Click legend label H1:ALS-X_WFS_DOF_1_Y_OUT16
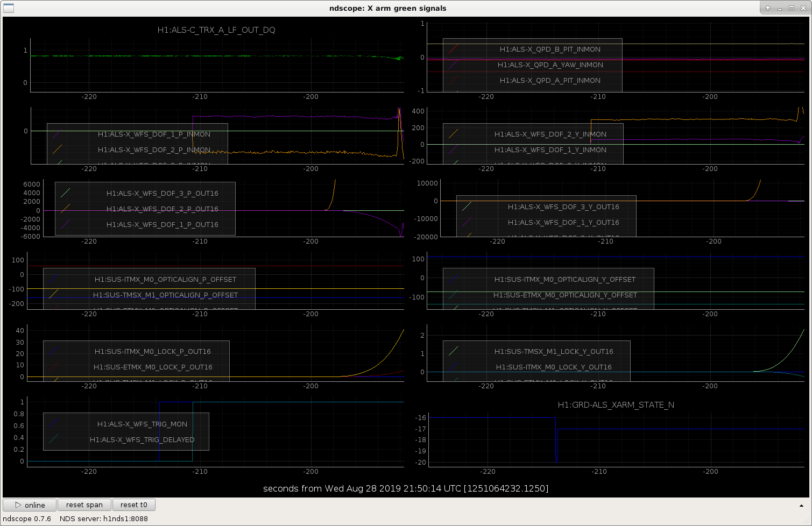The image size is (812, 526). (563, 222)
